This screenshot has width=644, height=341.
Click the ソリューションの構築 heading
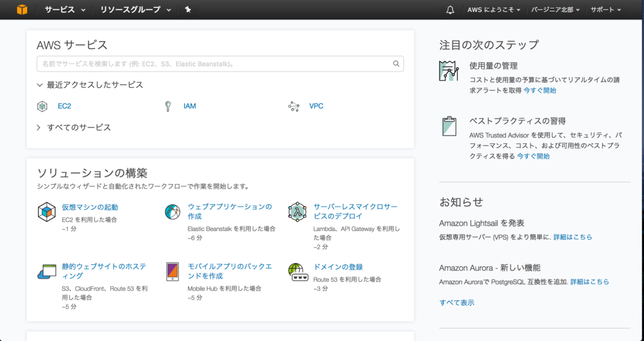pyautogui.click(x=92, y=173)
